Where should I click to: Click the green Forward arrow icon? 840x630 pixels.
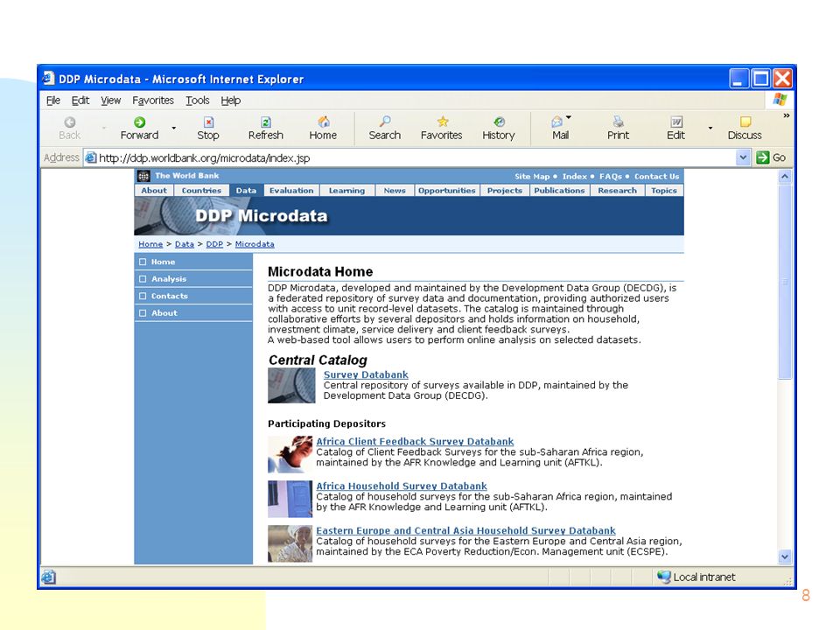[139, 122]
